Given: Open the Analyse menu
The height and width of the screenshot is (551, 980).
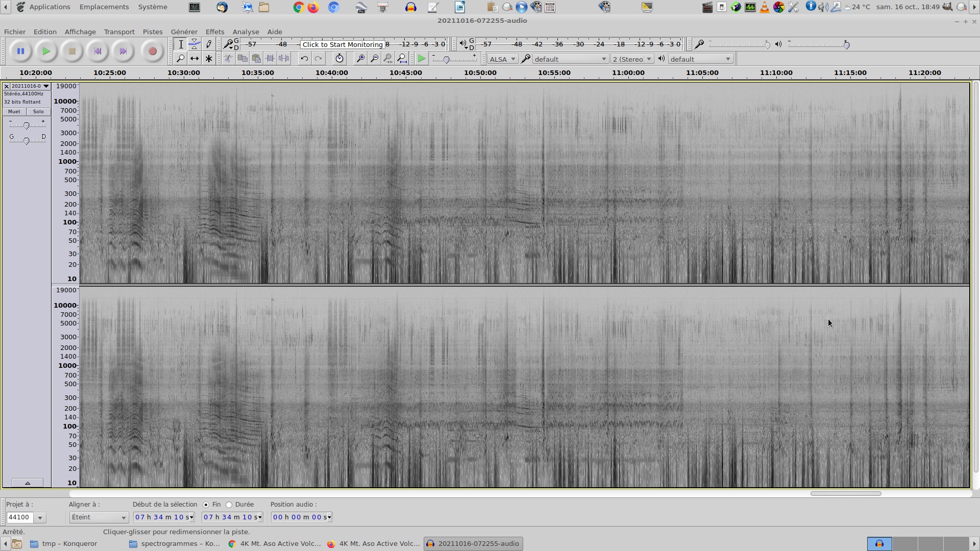Looking at the screenshot, I should [x=246, y=32].
